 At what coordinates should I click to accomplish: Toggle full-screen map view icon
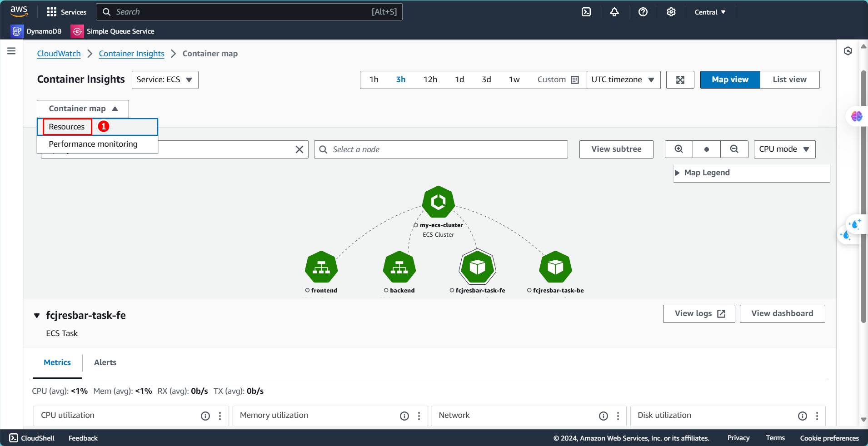tap(680, 79)
